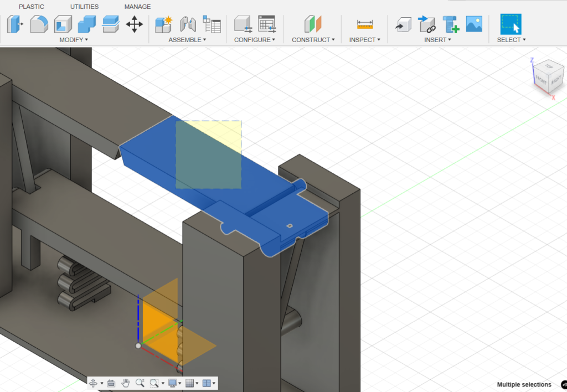Image resolution: width=567 pixels, height=392 pixels.
Task: Click the RIGHT face of the ViewCube
Action: click(556, 80)
